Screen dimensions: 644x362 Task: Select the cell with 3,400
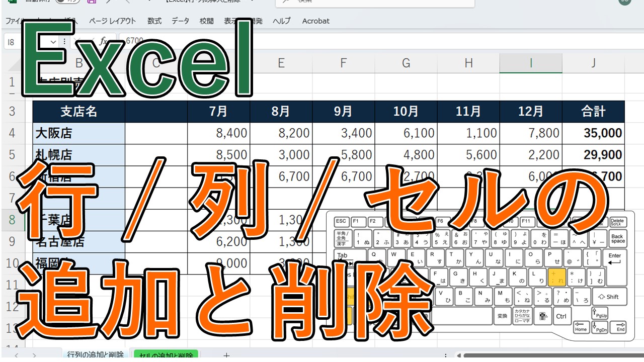pos(344,133)
